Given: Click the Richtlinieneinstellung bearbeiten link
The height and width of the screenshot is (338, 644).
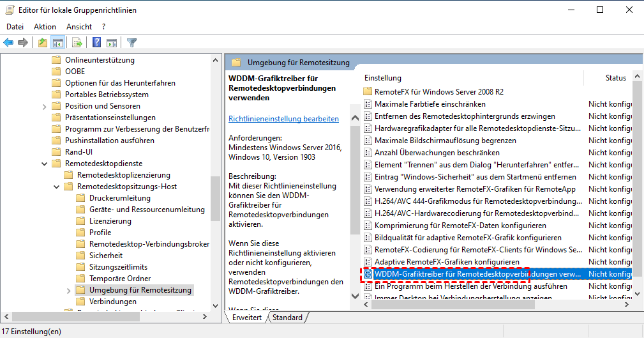Looking at the screenshot, I should point(283,119).
